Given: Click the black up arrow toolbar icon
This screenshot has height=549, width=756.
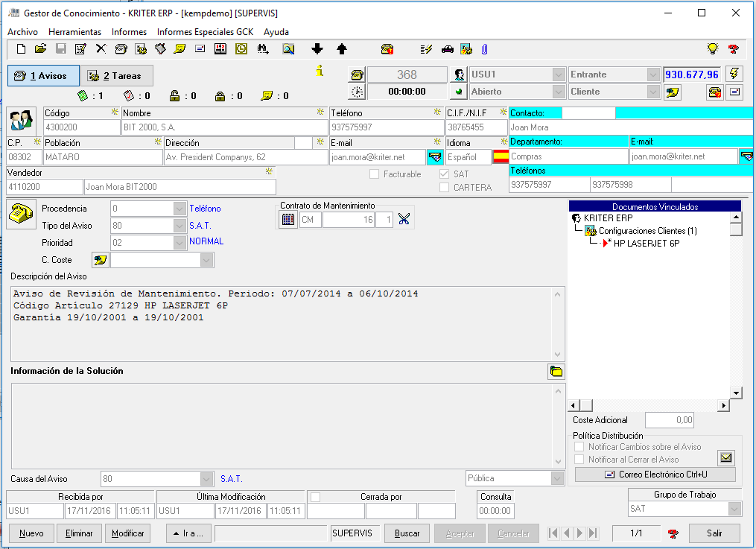Looking at the screenshot, I should point(342,48).
